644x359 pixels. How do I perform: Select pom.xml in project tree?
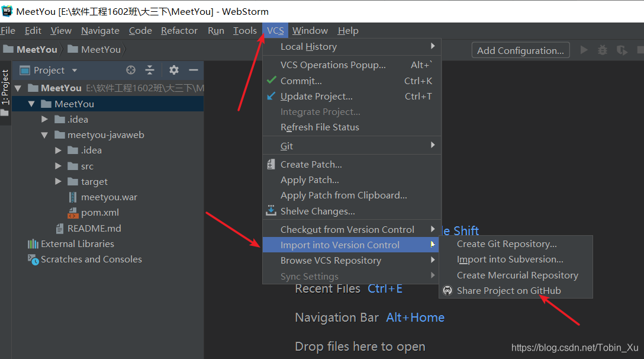(100, 213)
